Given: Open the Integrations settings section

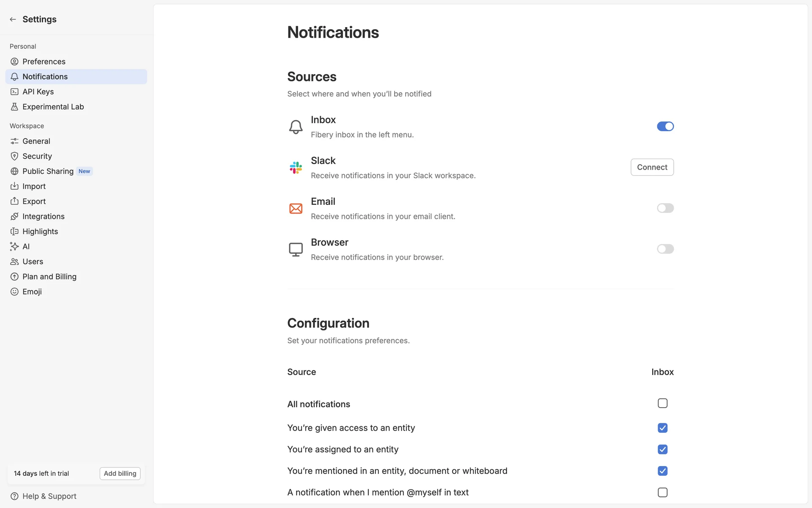Looking at the screenshot, I should click(x=44, y=216).
